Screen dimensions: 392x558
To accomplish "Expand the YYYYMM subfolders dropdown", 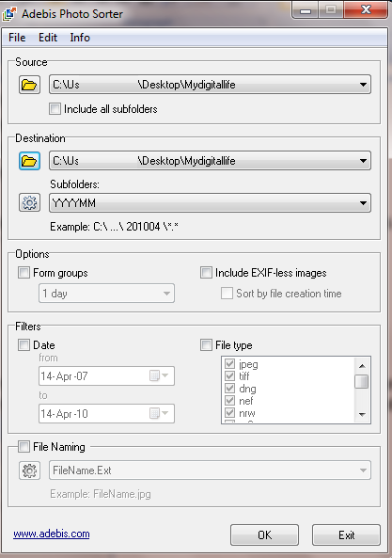I will (363, 203).
